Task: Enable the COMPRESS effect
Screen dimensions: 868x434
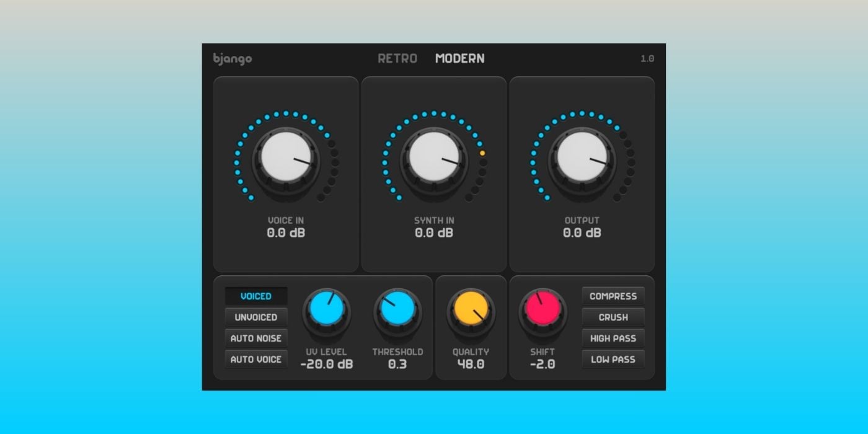Action: [613, 296]
